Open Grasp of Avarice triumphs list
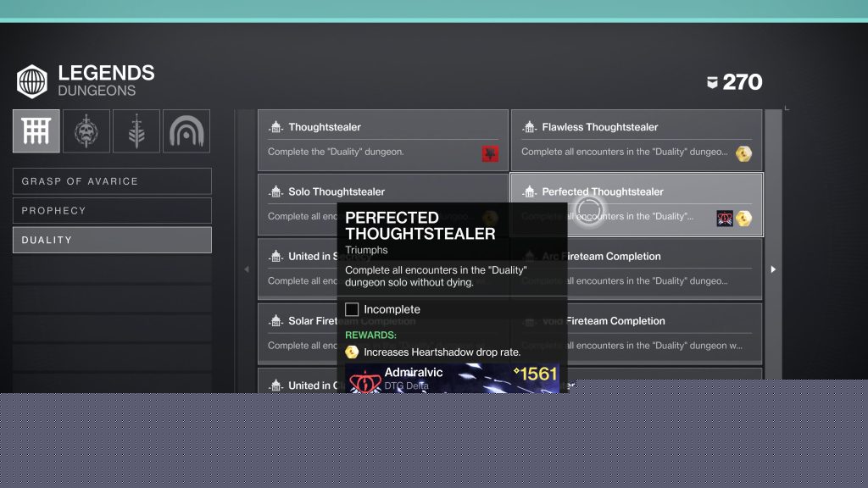 point(112,181)
